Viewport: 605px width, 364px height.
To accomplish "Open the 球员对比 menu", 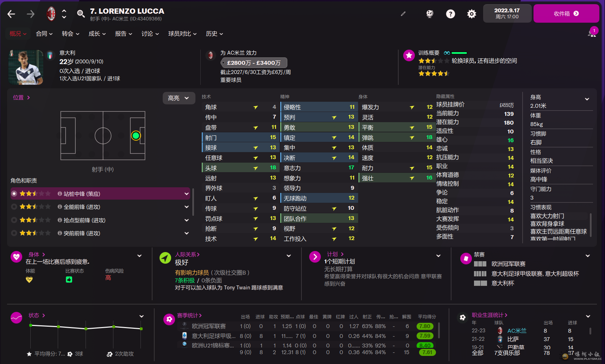I will pos(182,34).
